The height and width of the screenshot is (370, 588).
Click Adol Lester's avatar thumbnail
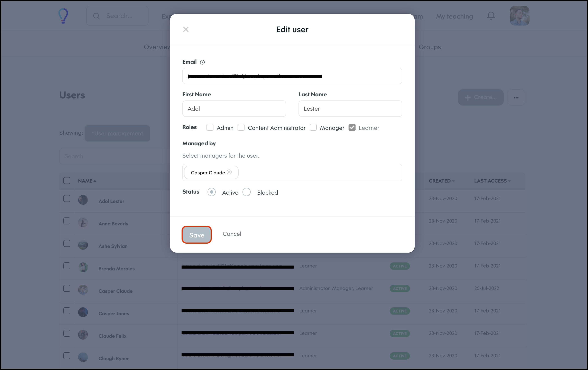[x=83, y=200]
